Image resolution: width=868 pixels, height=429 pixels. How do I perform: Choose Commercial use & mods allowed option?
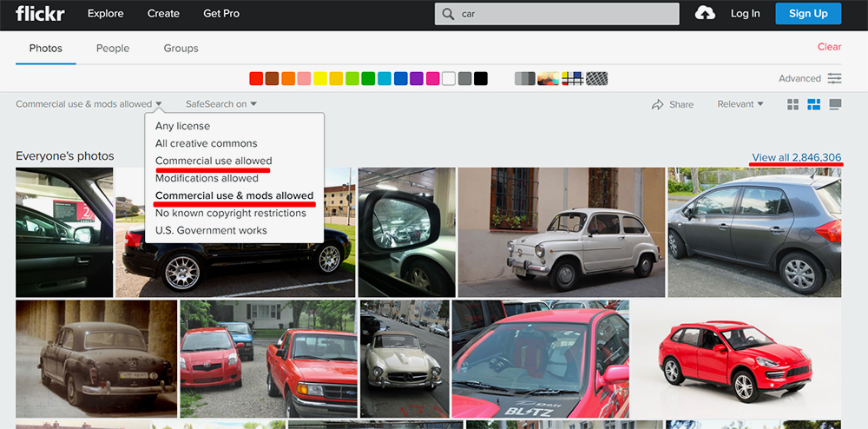point(234,195)
